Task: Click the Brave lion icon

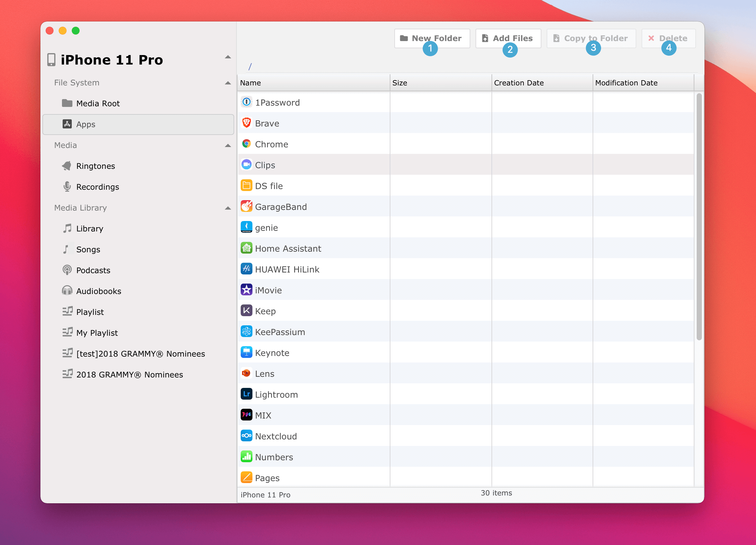Action: click(246, 123)
